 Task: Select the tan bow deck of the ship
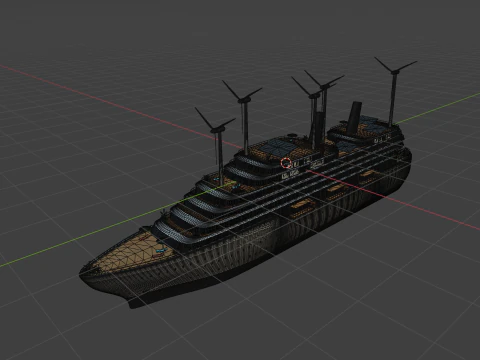[133, 251]
